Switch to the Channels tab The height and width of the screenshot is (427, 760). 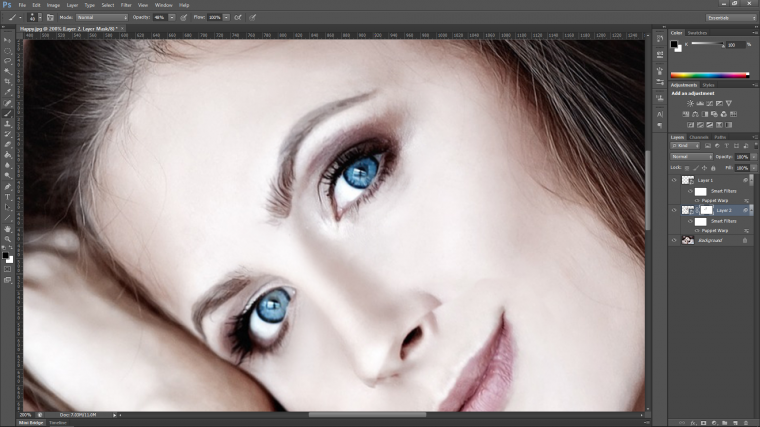point(699,137)
